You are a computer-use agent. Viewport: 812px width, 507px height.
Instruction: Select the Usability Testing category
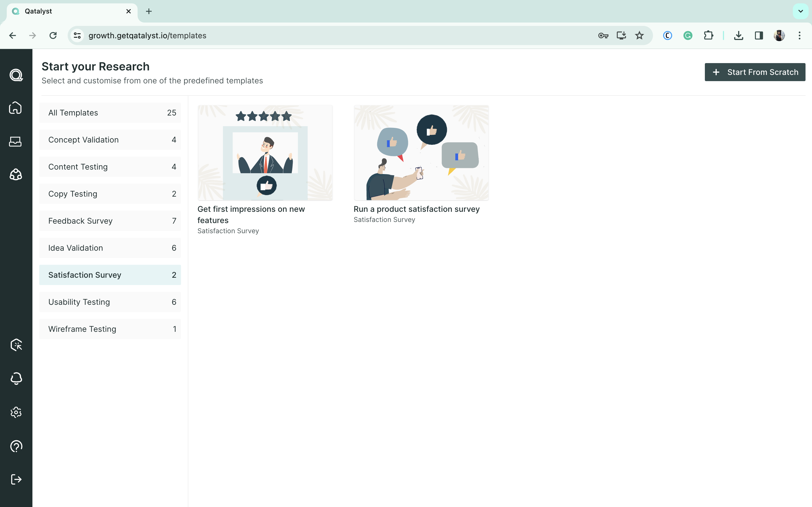tap(110, 302)
